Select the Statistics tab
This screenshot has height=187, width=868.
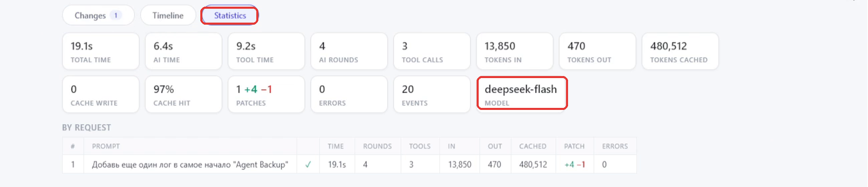pyautogui.click(x=230, y=15)
